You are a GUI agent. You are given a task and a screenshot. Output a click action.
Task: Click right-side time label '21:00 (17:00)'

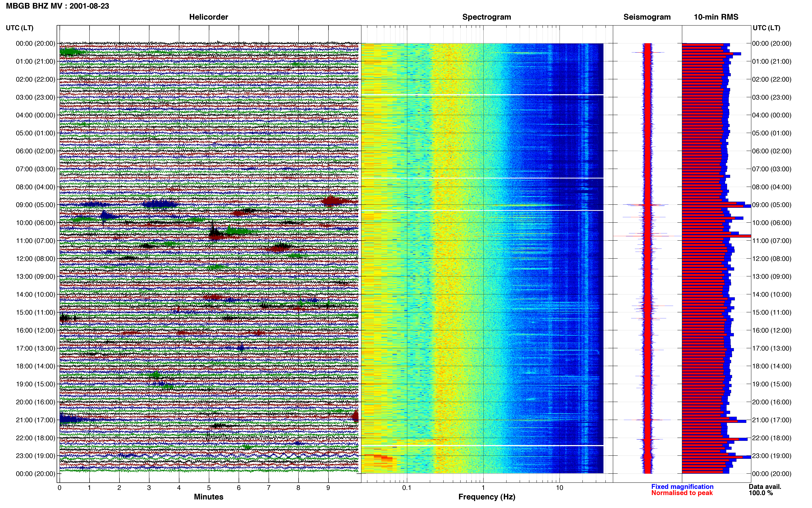point(772,420)
